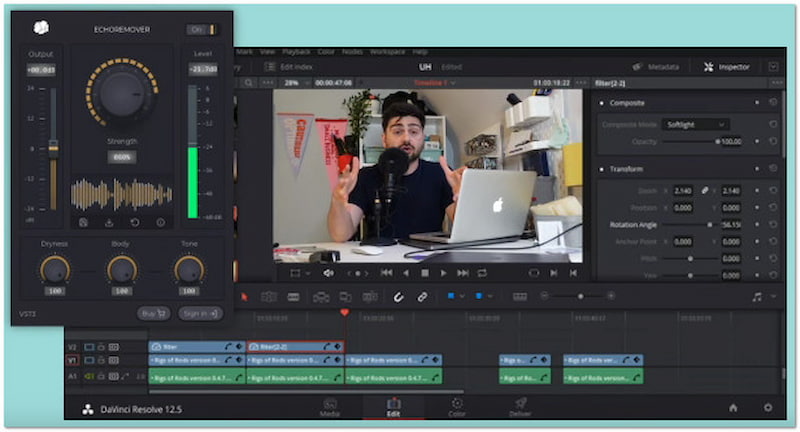800x432 pixels.
Task: Switch to the Deliver page tab
Action: [520, 408]
